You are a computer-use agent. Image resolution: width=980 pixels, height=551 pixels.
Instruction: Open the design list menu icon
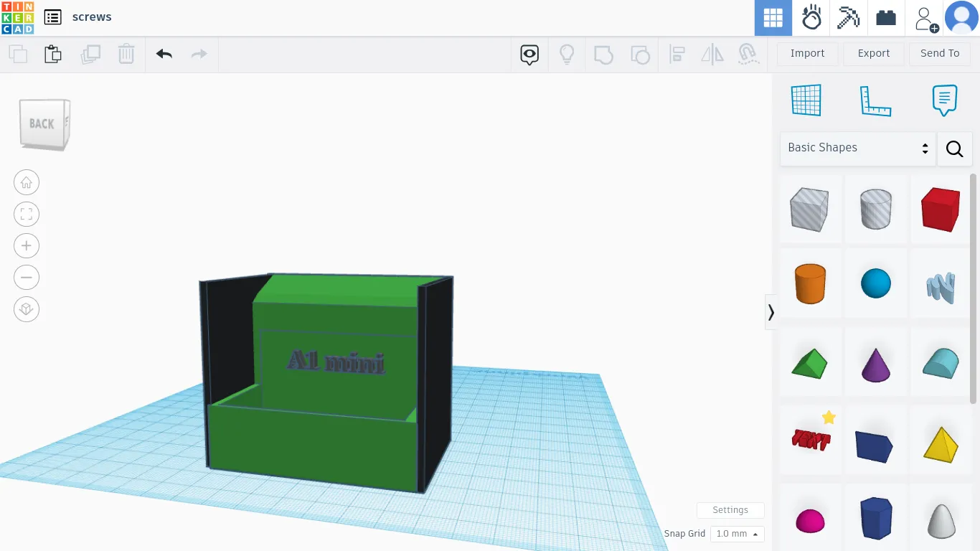click(52, 17)
